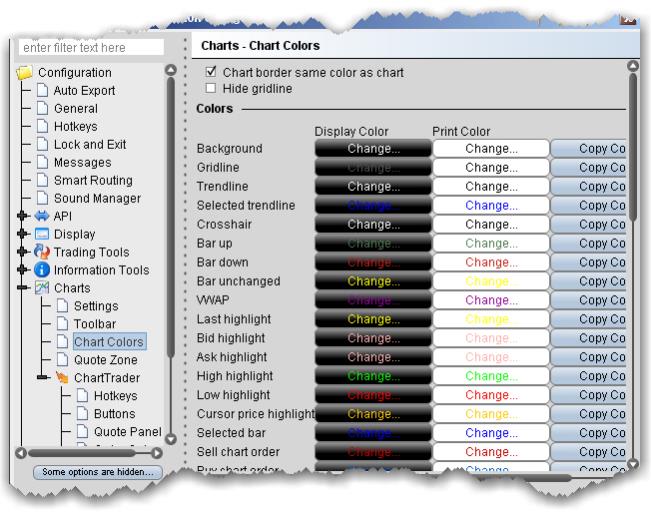Viewport: 651px width, 516px height.
Task: Change the Bar up display color
Action: point(373,244)
